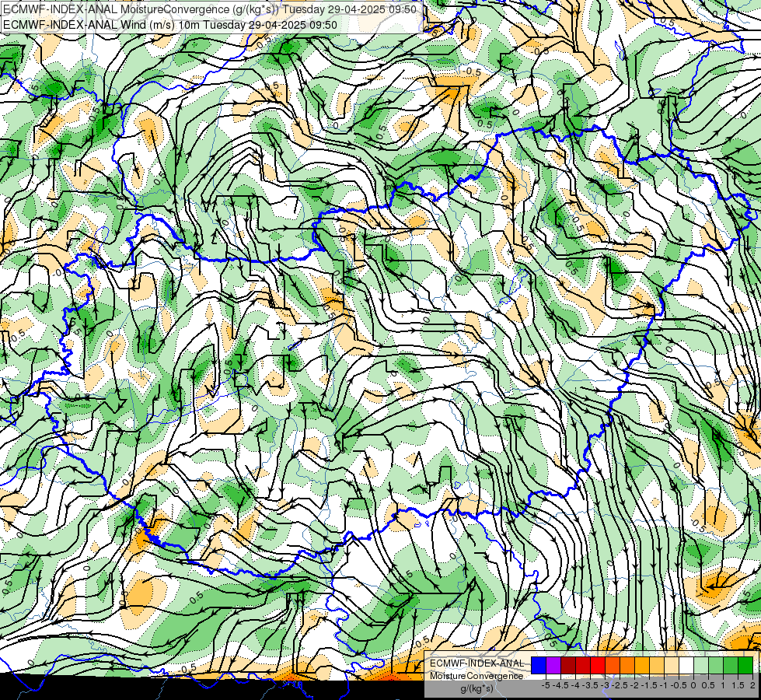Select legend swatch between -3 and -2.5
Viewport: 761px width, 700px height.
[613, 666]
